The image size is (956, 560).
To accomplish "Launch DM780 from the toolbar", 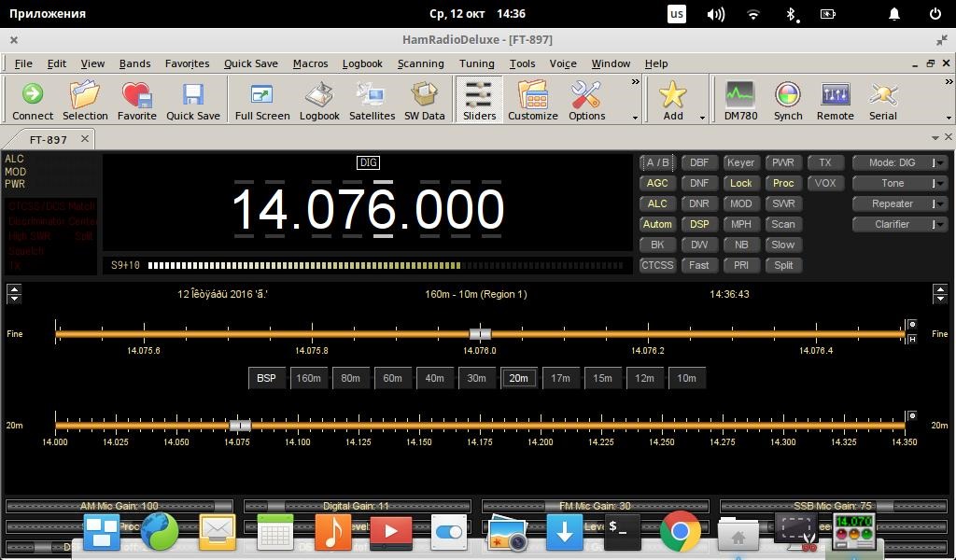I will 740,100.
